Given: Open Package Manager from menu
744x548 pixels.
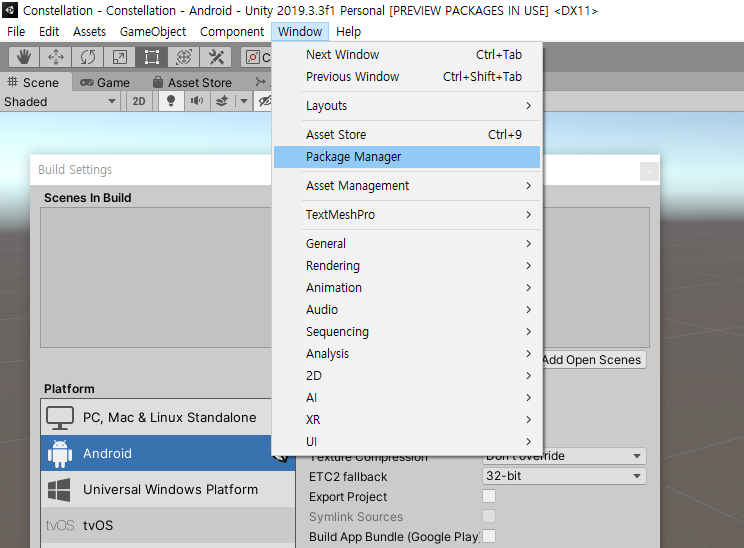Looking at the screenshot, I should tap(407, 157).
